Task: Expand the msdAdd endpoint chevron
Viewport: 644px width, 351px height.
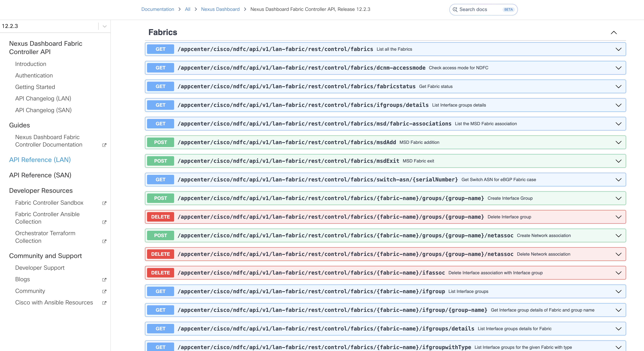Action: coord(618,142)
